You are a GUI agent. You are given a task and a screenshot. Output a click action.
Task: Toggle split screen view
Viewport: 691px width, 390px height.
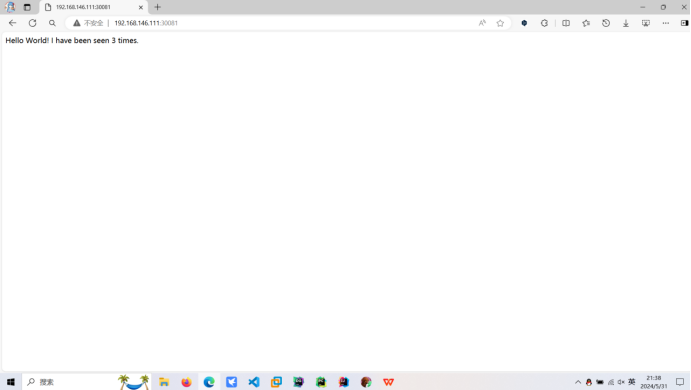[566, 23]
